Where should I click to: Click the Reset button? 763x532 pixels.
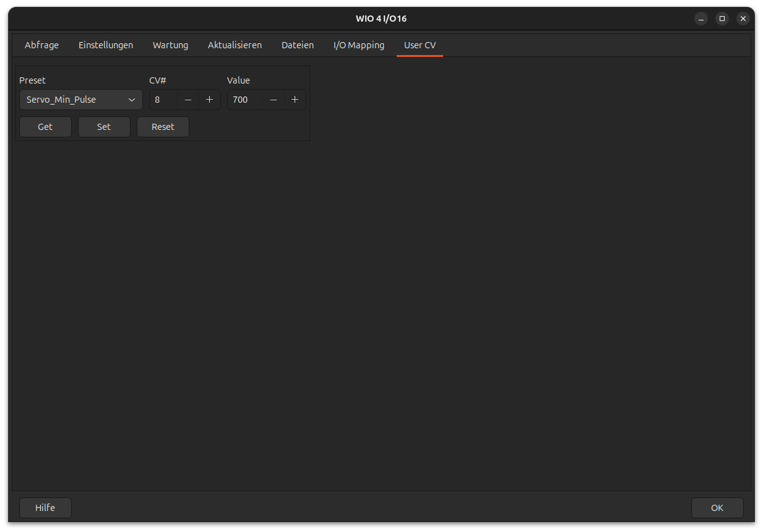[163, 127]
